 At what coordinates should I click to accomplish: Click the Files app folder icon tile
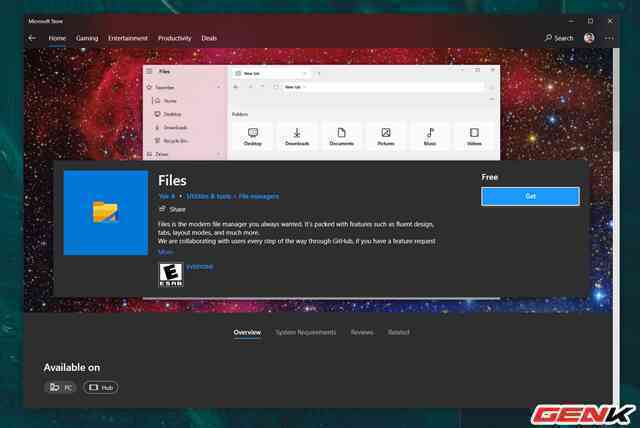pyautogui.click(x=106, y=213)
